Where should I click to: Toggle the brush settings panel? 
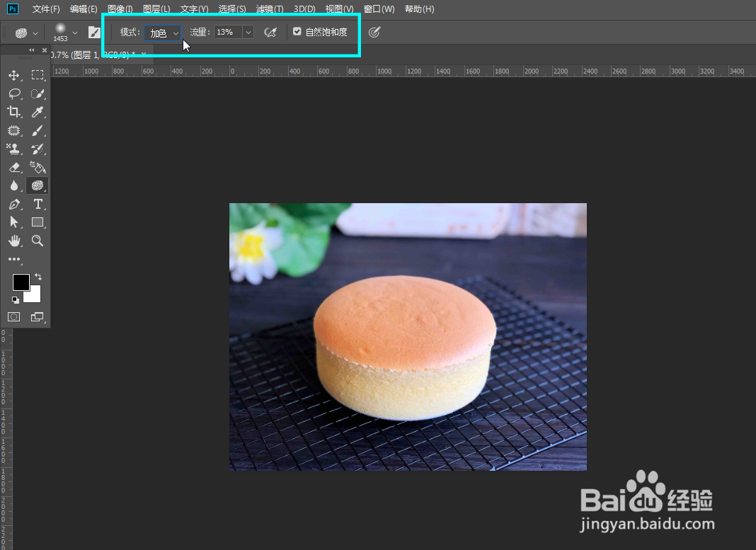click(94, 33)
